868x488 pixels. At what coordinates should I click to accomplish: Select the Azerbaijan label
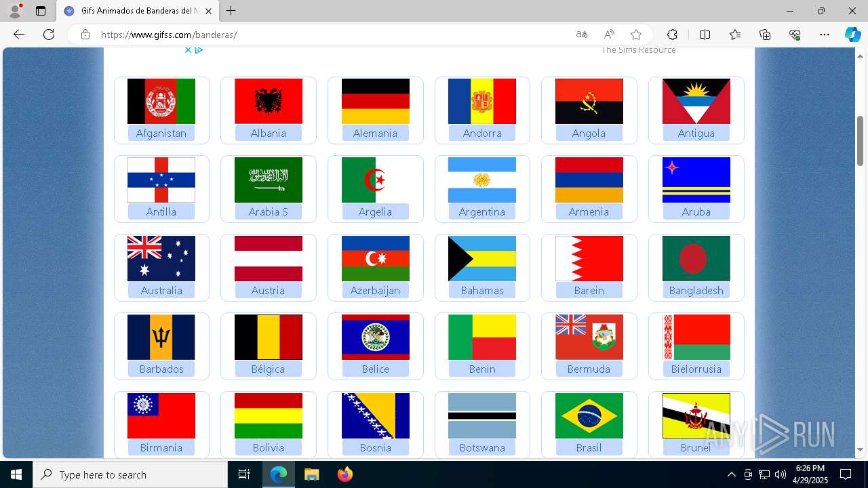[375, 291]
